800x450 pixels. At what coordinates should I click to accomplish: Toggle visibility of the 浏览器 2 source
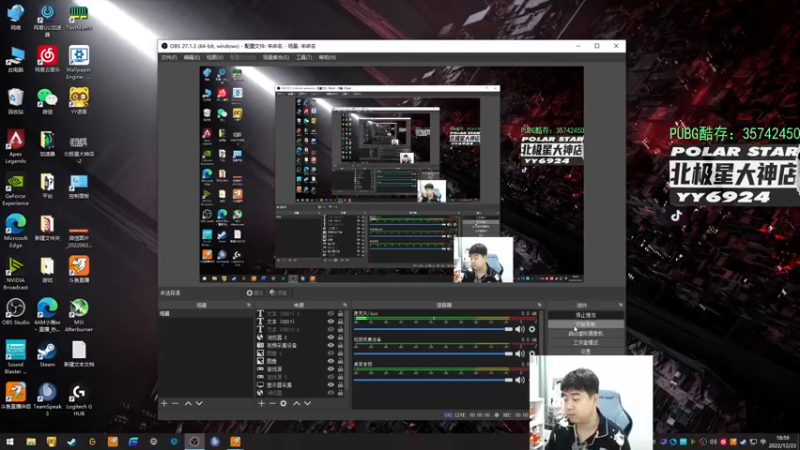[331, 337]
